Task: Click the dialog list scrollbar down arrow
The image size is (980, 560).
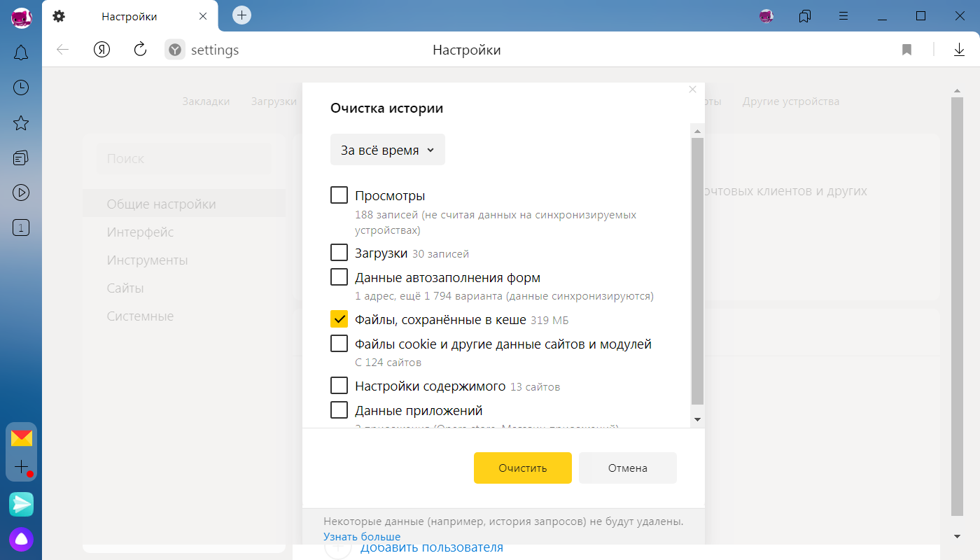Action: pyautogui.click(x=697, y=419)
